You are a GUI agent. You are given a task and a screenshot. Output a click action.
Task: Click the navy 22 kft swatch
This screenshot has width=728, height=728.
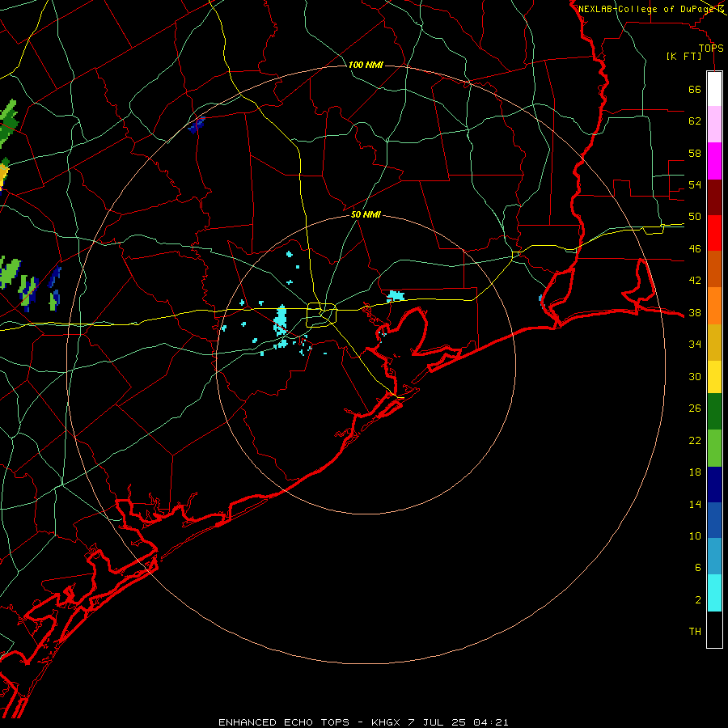click(714, 485)
